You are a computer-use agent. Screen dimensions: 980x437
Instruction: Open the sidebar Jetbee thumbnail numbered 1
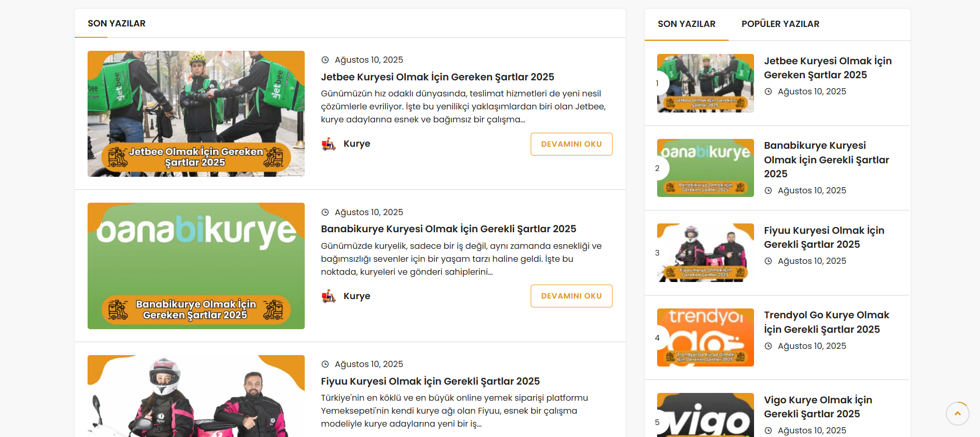click(705, 83)
